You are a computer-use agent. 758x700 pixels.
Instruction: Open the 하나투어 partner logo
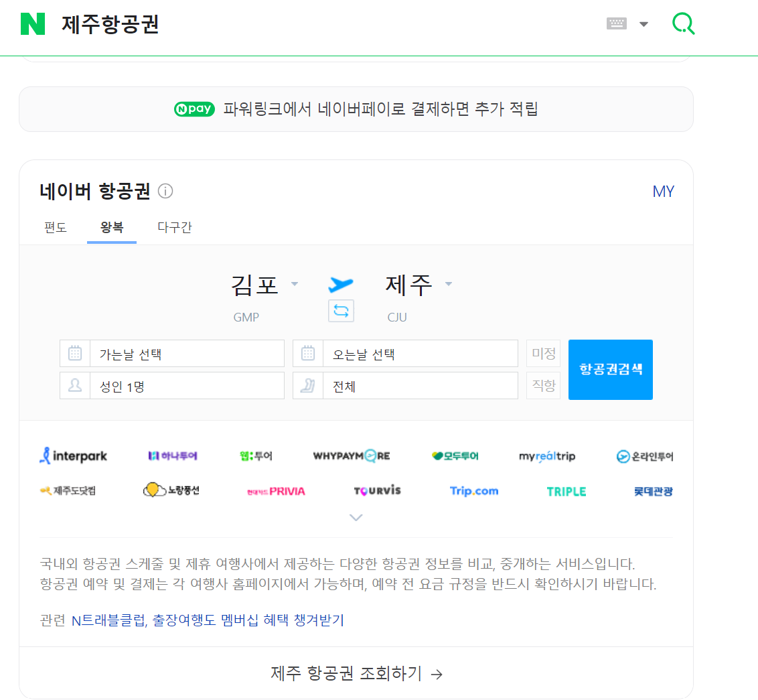(173, 456)
